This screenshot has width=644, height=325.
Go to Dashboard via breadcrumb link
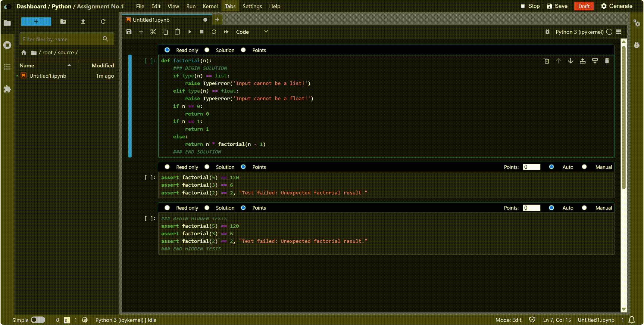pyautogui.click(x=31, y=6)
